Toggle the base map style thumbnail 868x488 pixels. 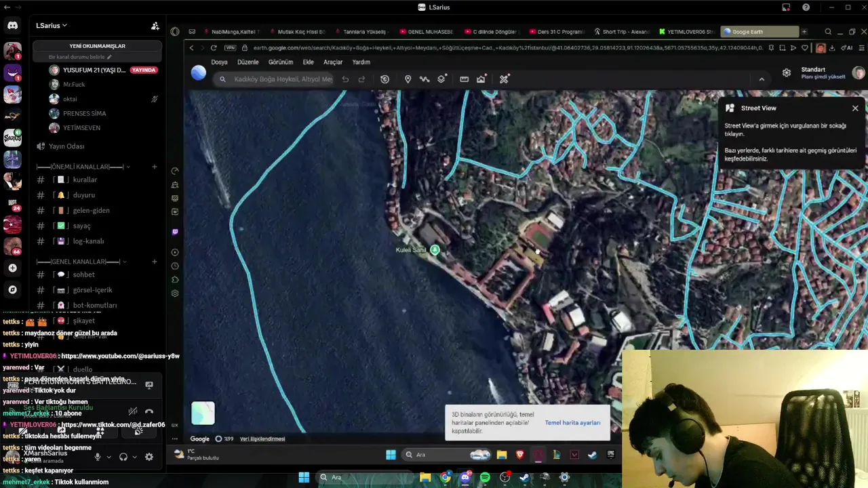pos(203,413)
